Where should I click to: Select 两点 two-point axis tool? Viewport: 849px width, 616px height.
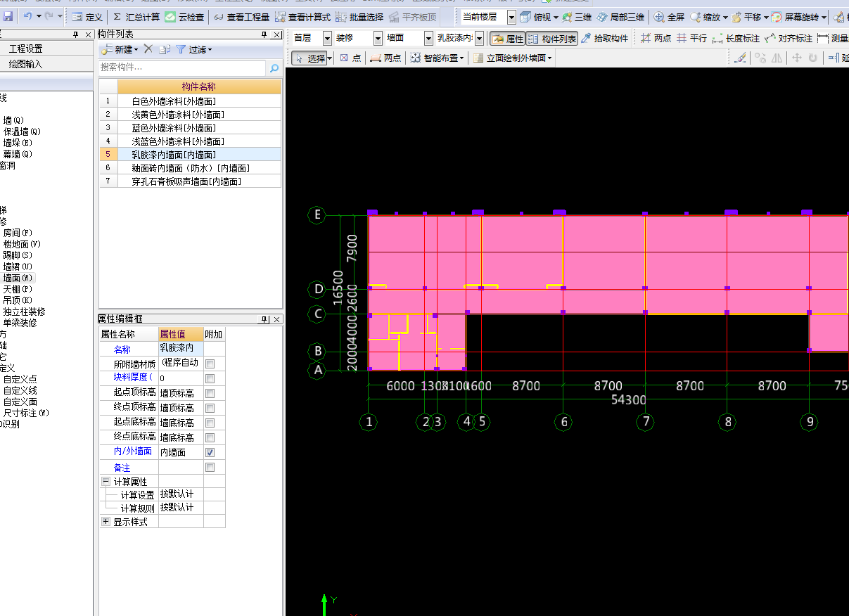(656, 39)
